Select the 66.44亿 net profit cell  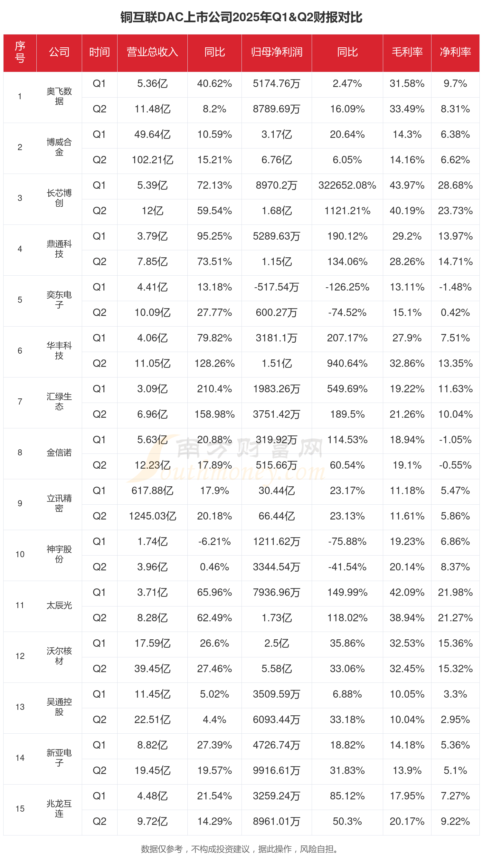pos(277,516)
